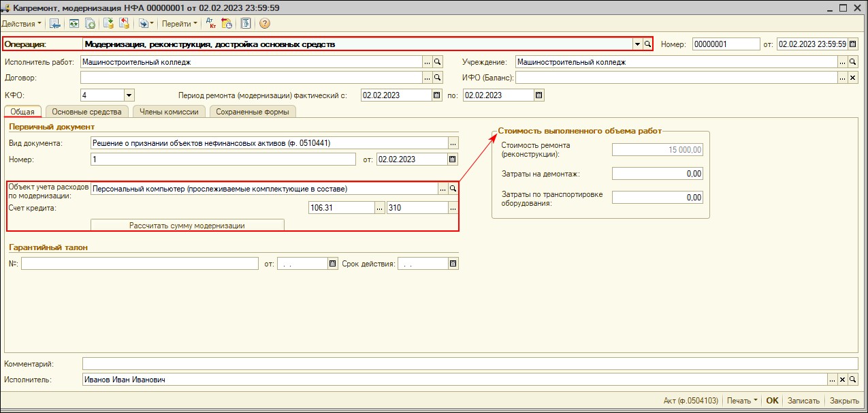Click the Акт (ф.0504103) button
The height and width of the screenshot is (413, 868).
click(691, 401)
